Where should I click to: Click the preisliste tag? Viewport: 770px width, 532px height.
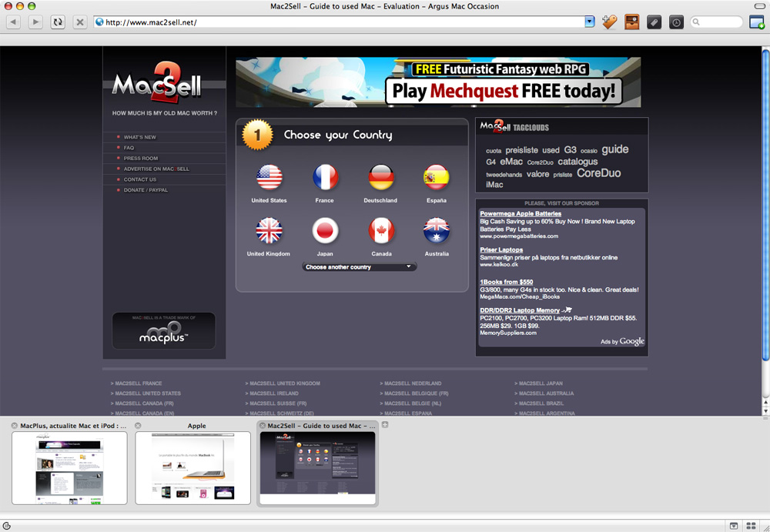(521, 150)
